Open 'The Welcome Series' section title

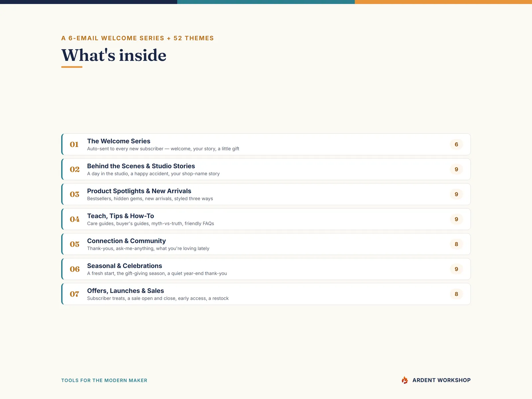tap(119, 141)
